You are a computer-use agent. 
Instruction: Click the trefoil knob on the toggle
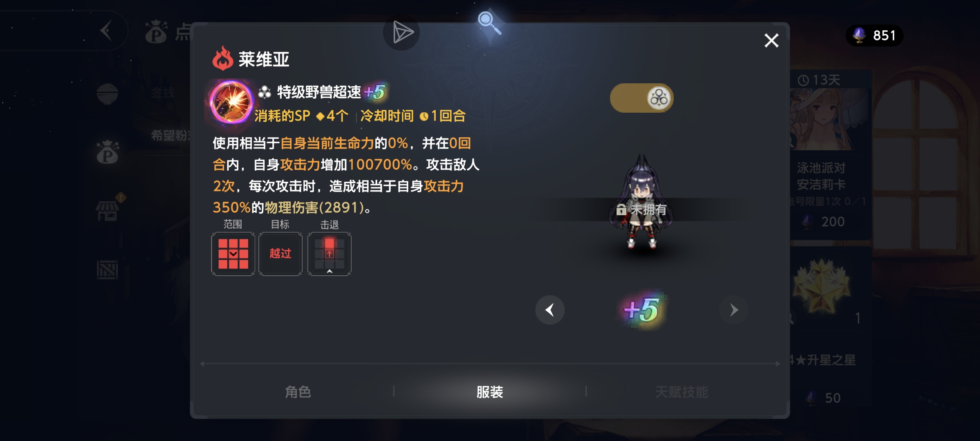(x=659, y=98)
